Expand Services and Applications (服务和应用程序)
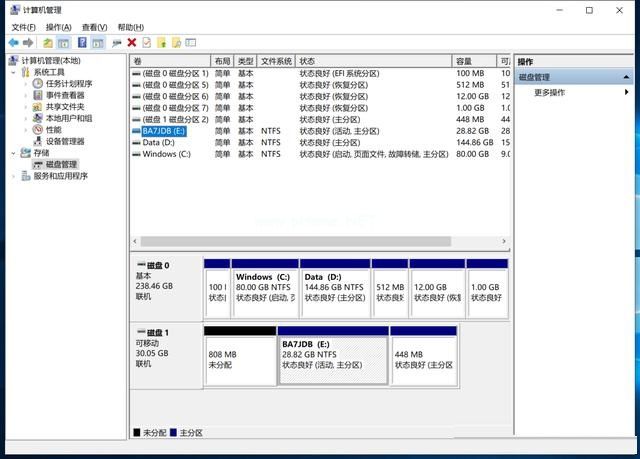 tap(14, 176)
